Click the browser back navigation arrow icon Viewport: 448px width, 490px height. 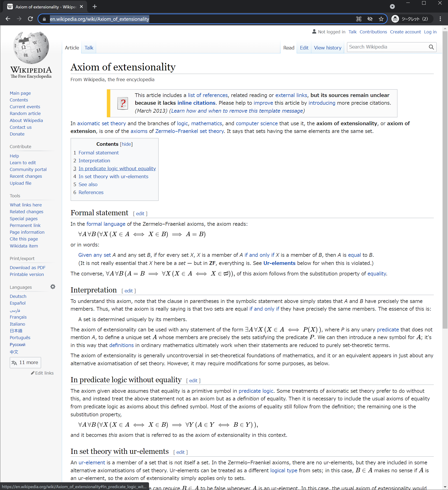click(x=9, y=18)
